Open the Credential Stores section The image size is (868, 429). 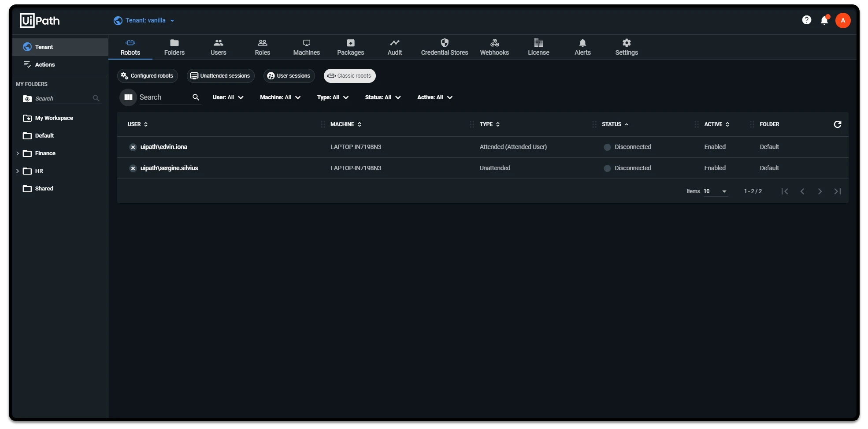(x=444, y=47)
